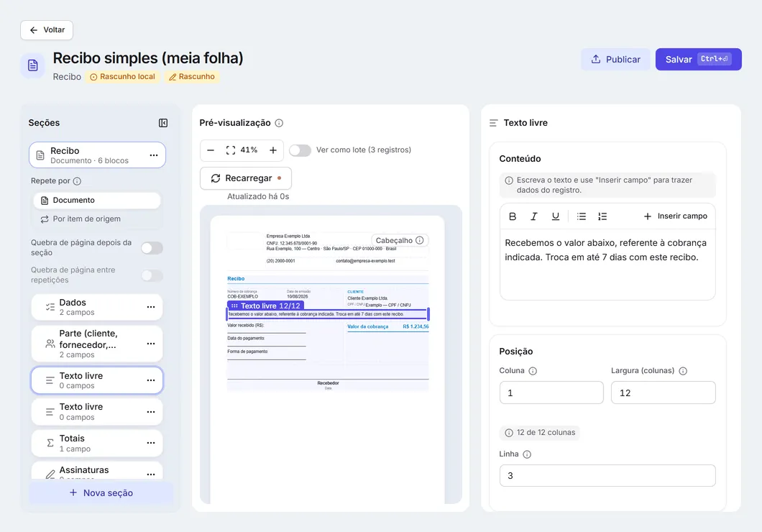Collapse the Seções panel icon
Image resolution: width=762 pixels, height=532 pixels.
coord(163,123)
